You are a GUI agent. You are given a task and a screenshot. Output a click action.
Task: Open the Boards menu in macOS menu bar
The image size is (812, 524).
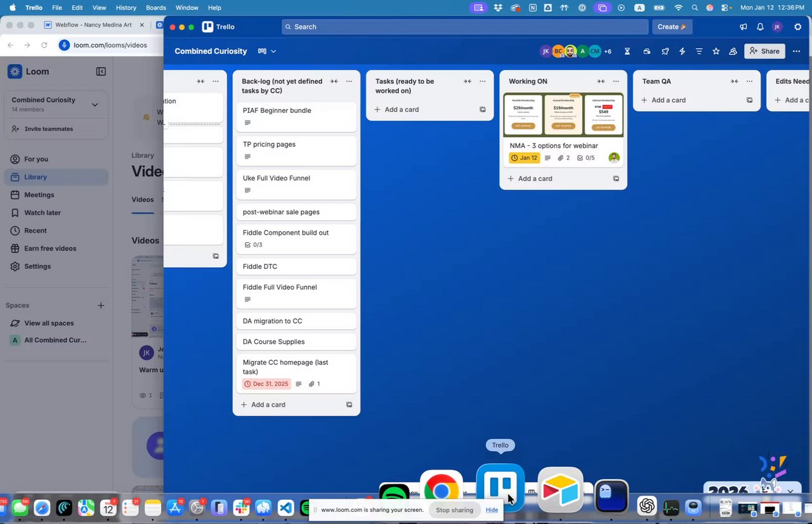(155, 8)
